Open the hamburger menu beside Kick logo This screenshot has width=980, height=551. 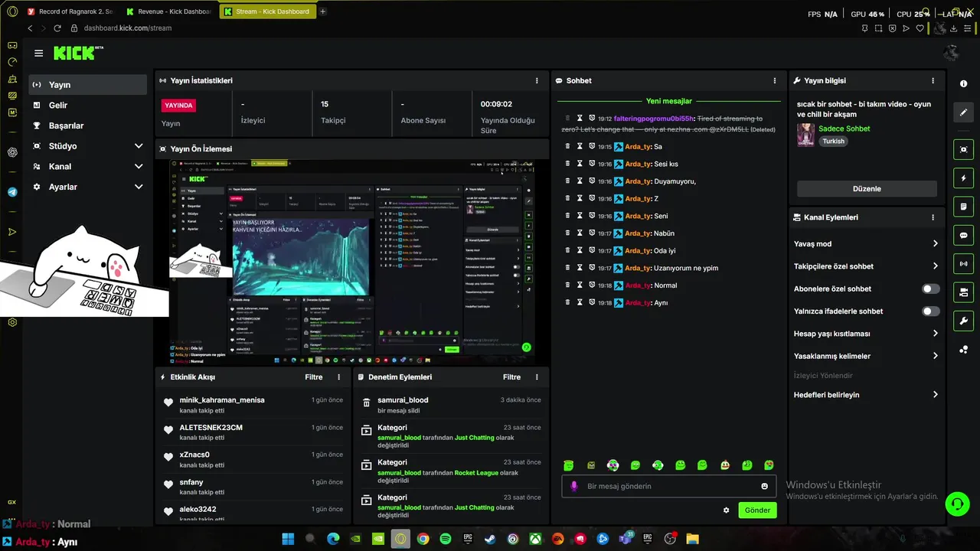click(x=38, y=53)
